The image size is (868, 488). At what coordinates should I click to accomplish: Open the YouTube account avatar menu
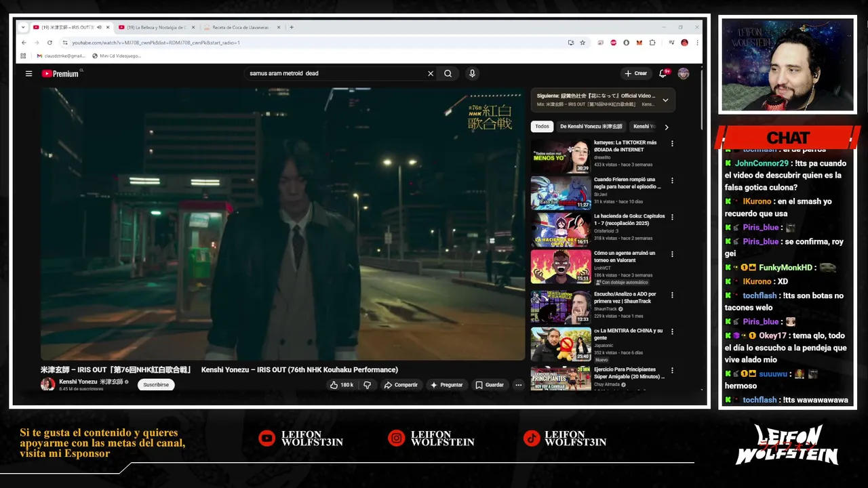[684, 73]
